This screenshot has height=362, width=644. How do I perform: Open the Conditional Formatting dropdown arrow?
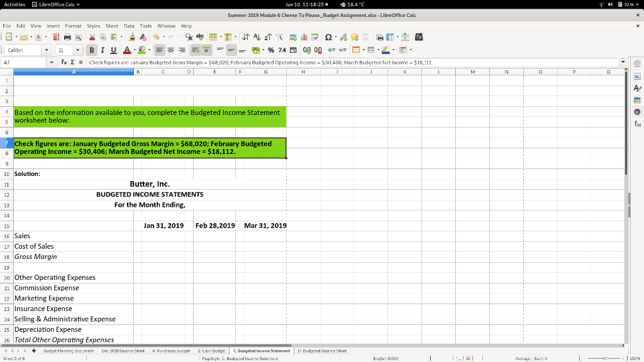pyautogui.click(x=411, y=50)
